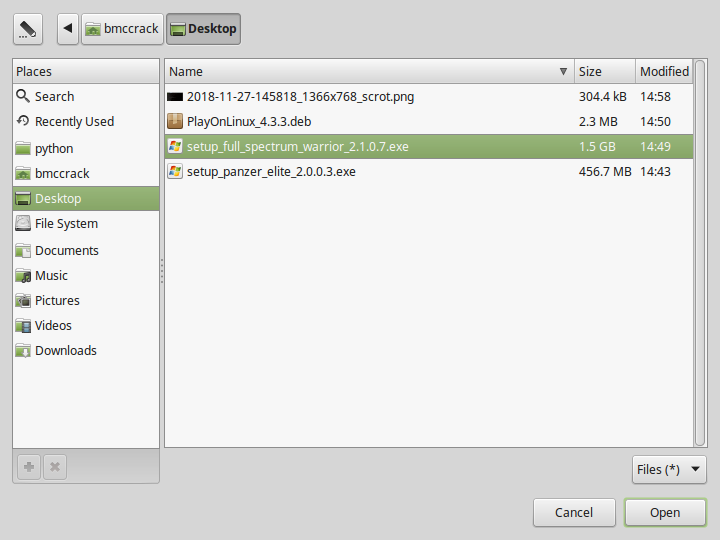Click the panzer elite exe icon
This screenshot has width=720, height=540.
(175, 171)
